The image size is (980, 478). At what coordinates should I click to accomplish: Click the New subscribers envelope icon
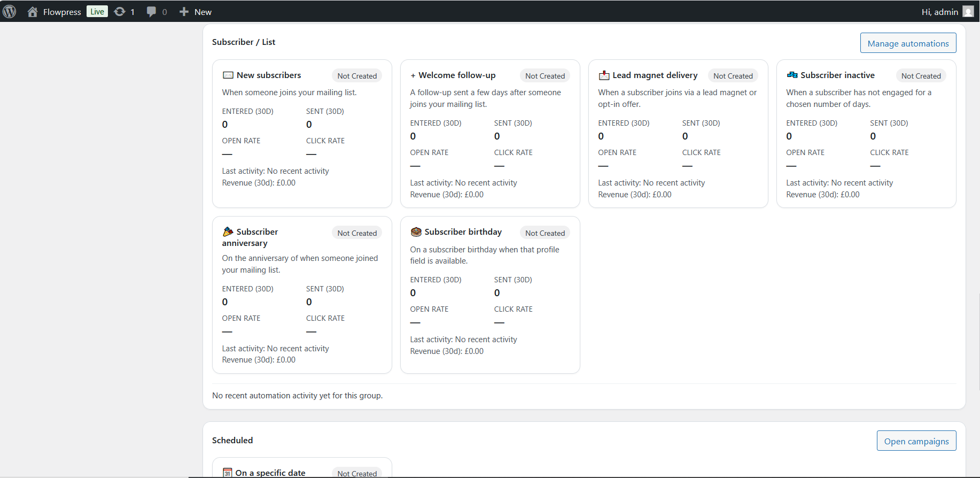[228, 75]
